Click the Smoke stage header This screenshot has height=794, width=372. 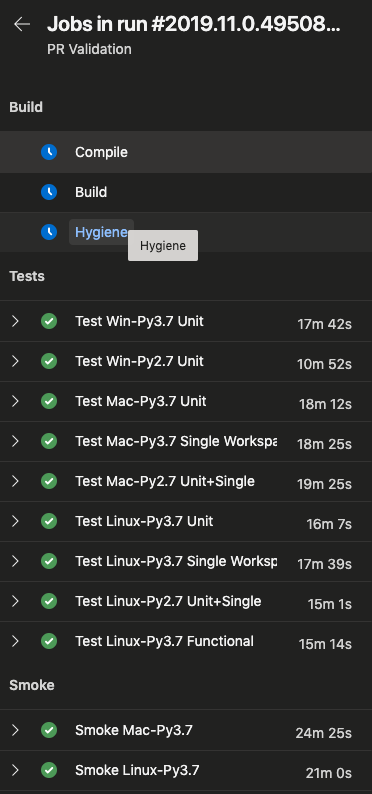click(32, 685)
